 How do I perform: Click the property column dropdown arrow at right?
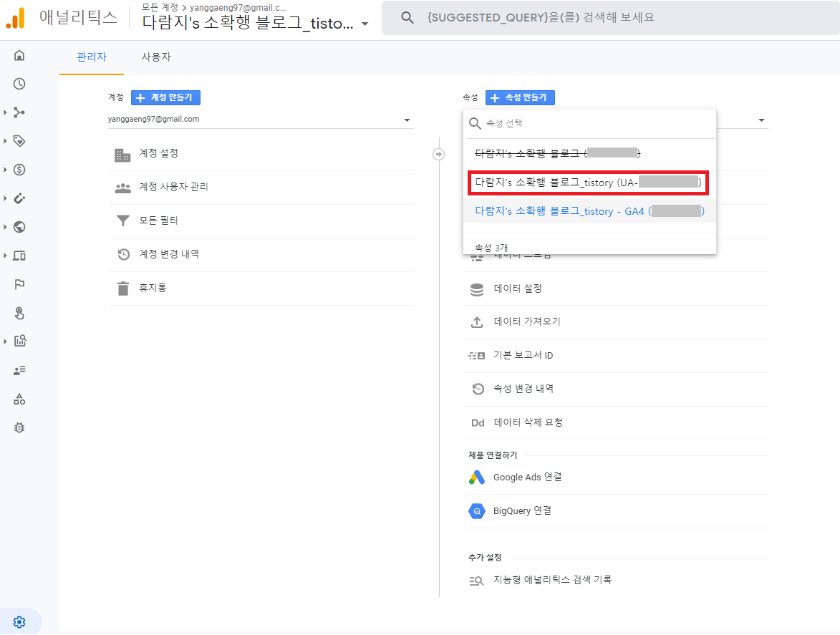[x=761, y=120]
